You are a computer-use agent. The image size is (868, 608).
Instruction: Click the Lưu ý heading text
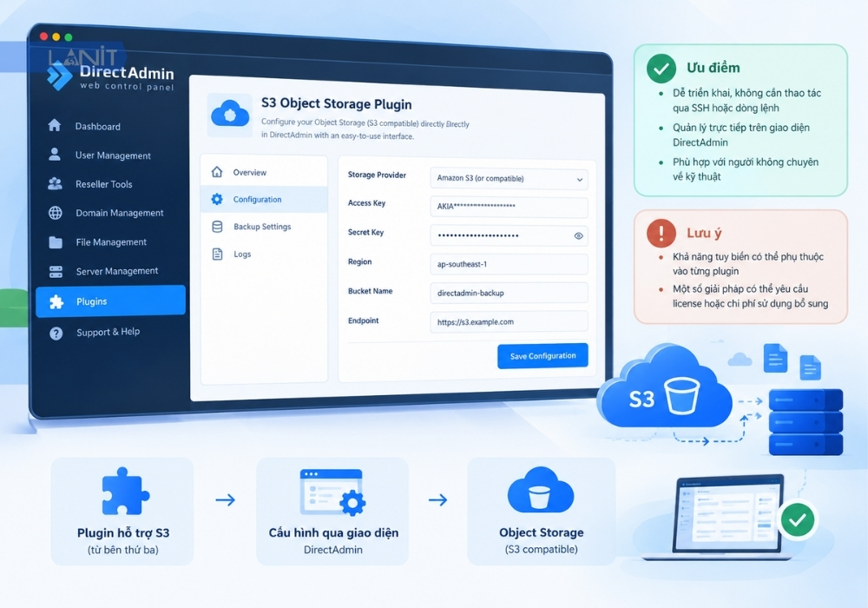[x=704, y=233]
